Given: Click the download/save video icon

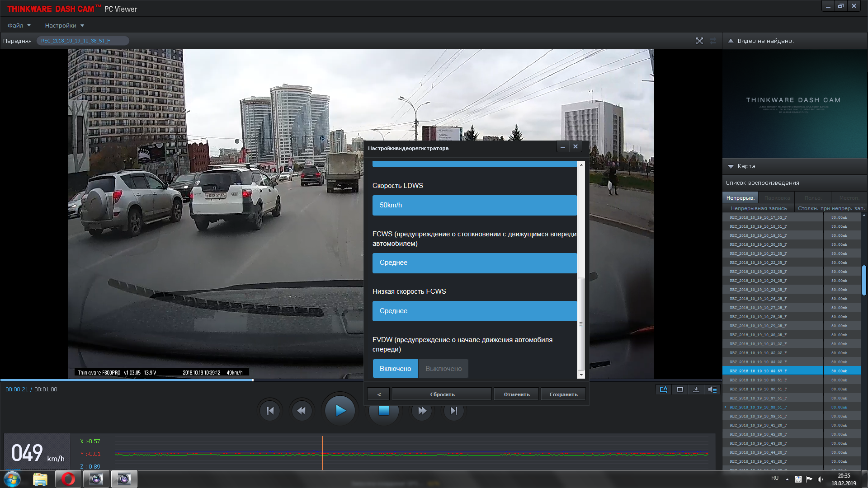Looking at the screenshot, I should 696,389.
